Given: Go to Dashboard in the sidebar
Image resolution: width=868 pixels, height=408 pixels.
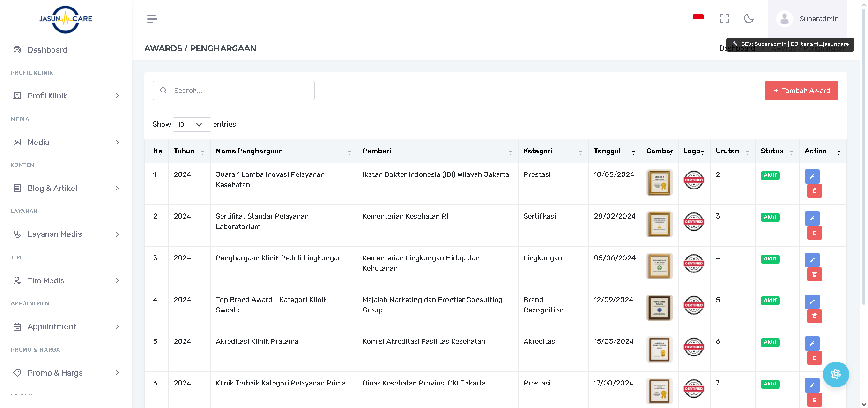Looking at the screenshot, I should tap(47, 50).
